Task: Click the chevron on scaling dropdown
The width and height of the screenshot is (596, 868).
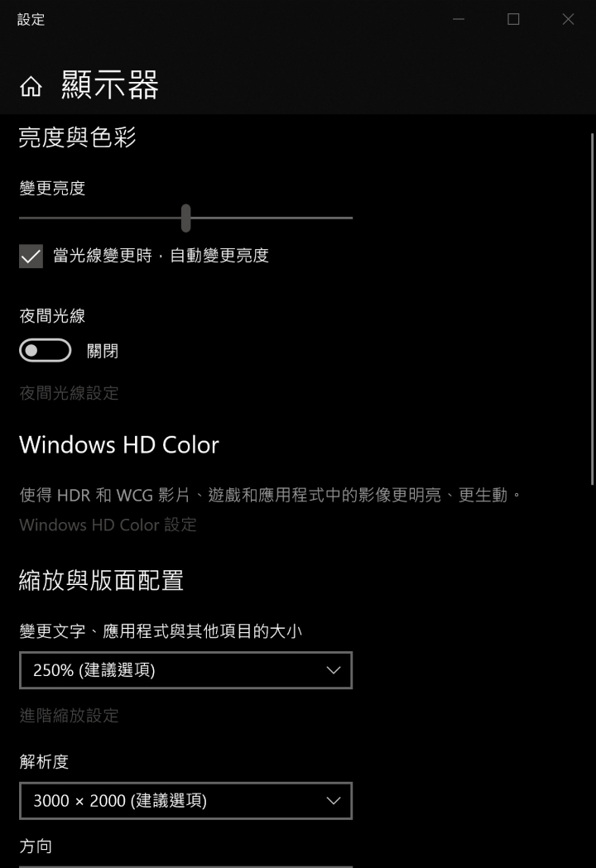Action: pyautogui.click(x=334, y=670)
